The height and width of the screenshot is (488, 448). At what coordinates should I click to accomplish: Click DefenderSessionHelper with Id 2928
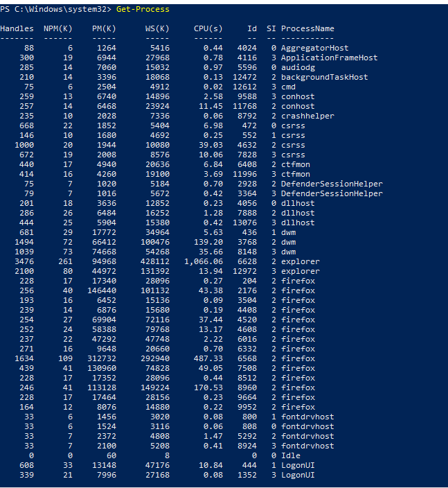tap(332, 184)
